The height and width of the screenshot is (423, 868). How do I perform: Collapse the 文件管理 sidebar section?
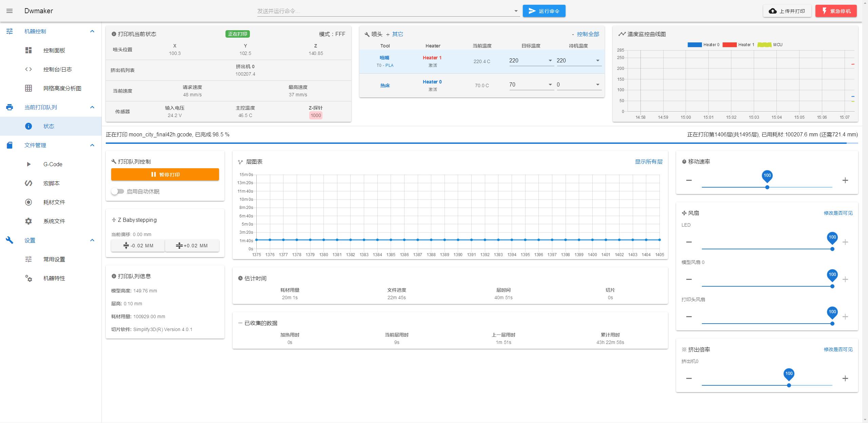click(x=92, y=145)
